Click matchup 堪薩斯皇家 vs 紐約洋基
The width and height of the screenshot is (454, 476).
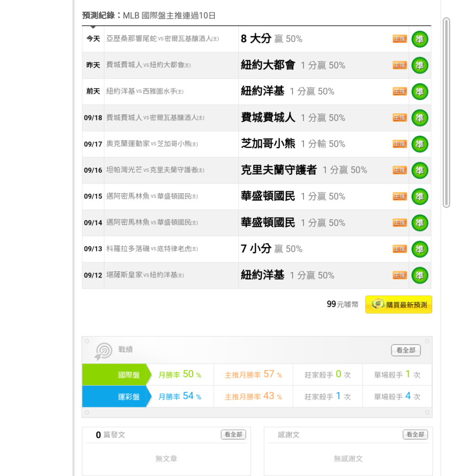click(x=145, y=275)
